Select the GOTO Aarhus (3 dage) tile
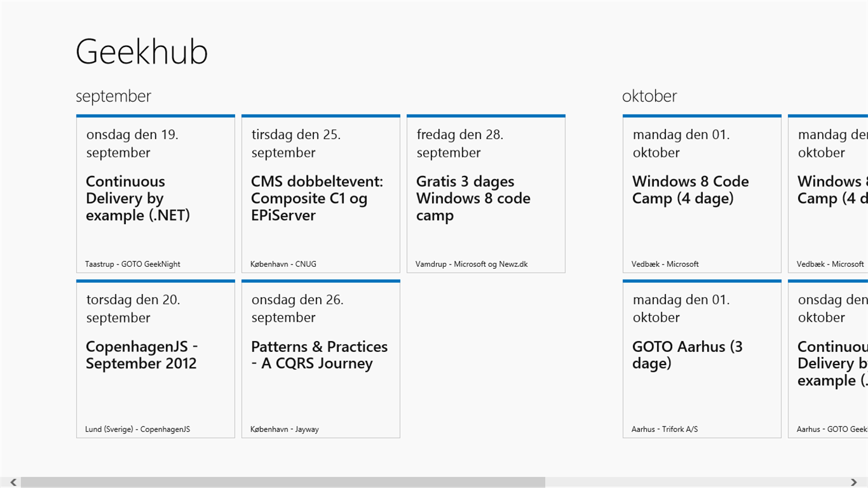 (702, 359)
